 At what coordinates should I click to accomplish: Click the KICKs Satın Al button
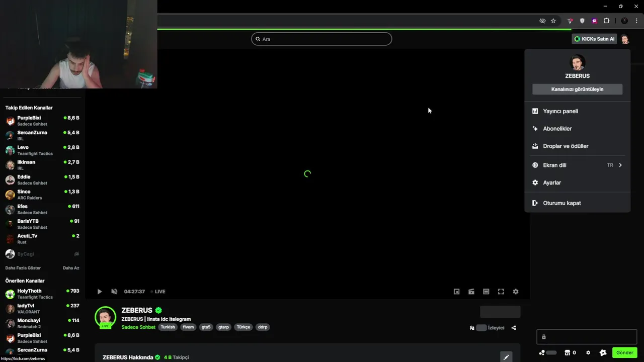[x=594, y=39]
